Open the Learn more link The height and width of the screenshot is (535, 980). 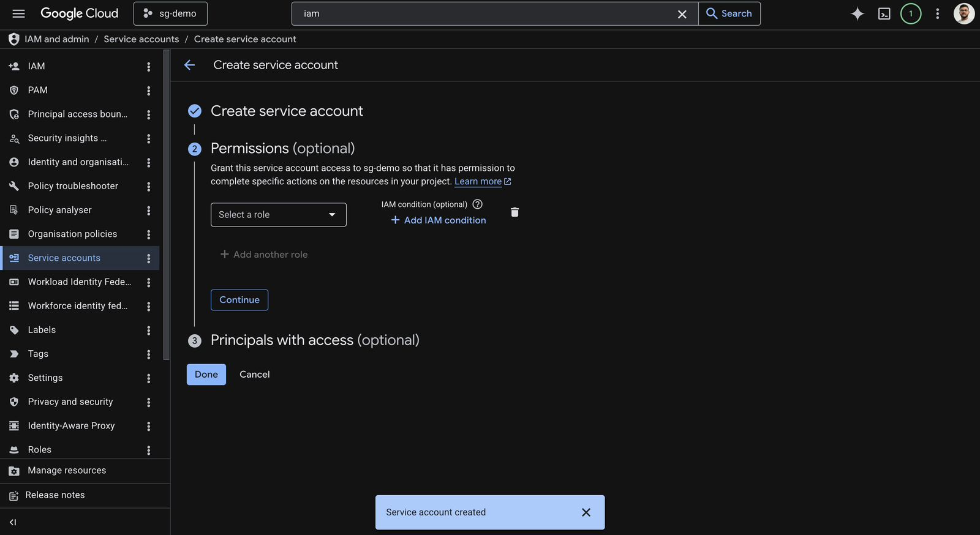(483, 181)
